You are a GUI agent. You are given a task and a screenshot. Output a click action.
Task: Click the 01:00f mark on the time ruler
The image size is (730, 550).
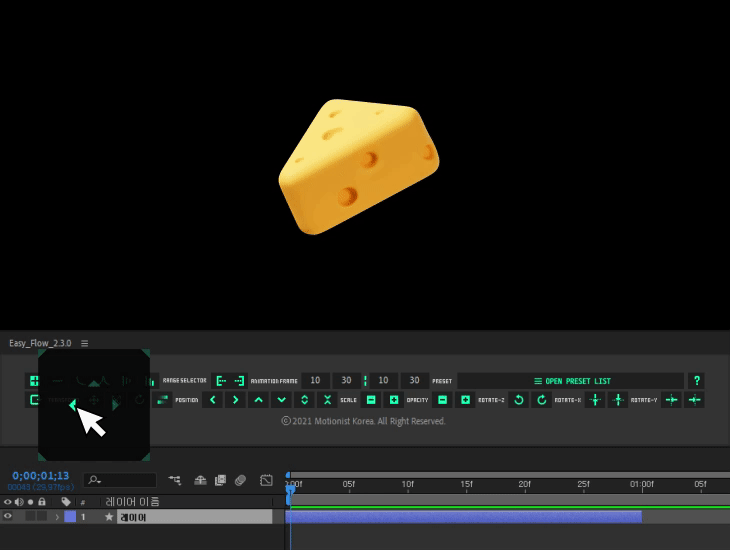click(642, 484)
